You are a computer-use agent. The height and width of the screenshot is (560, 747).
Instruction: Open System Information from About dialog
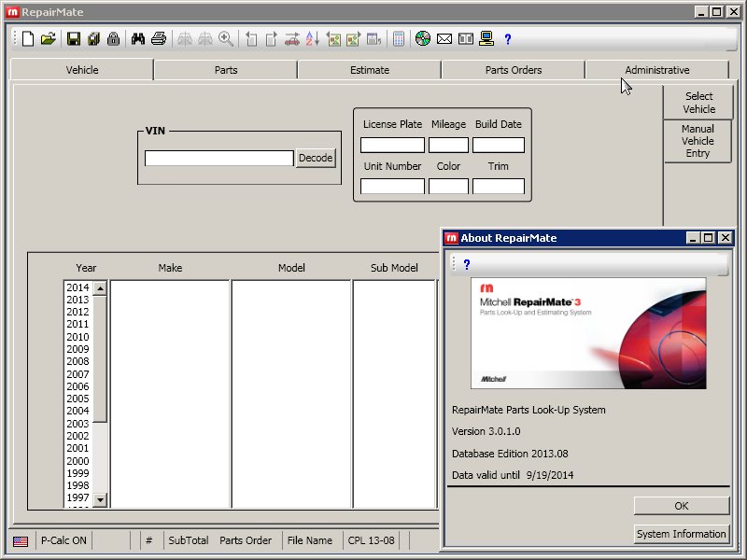click(682, 534)
